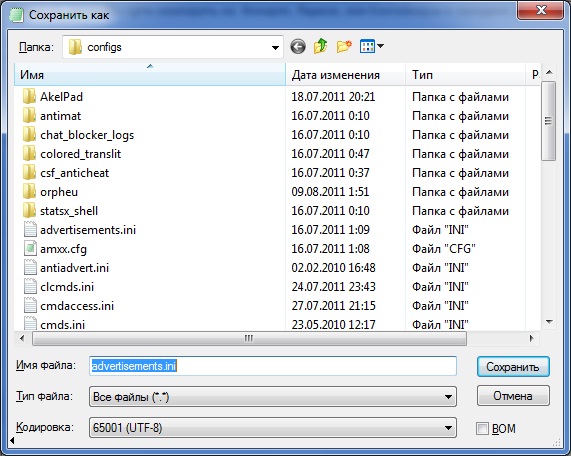Click the Отмена button

pos(513,396)
